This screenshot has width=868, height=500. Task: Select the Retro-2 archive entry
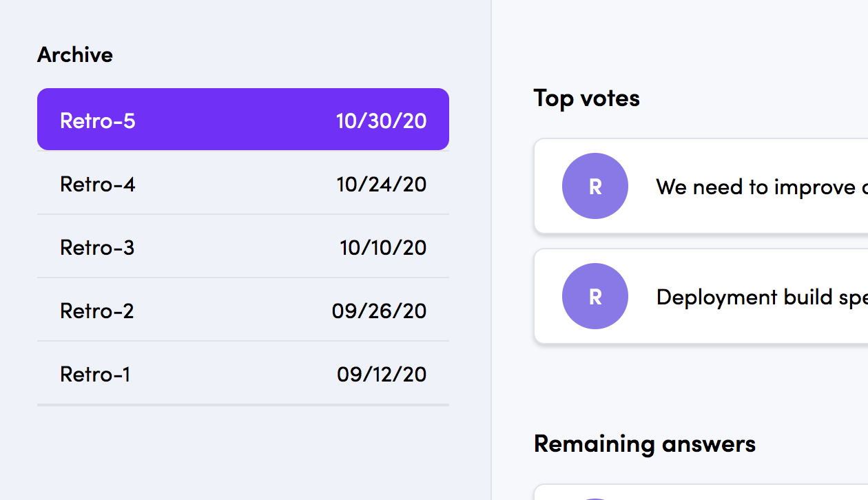click(x=243, y=310)
